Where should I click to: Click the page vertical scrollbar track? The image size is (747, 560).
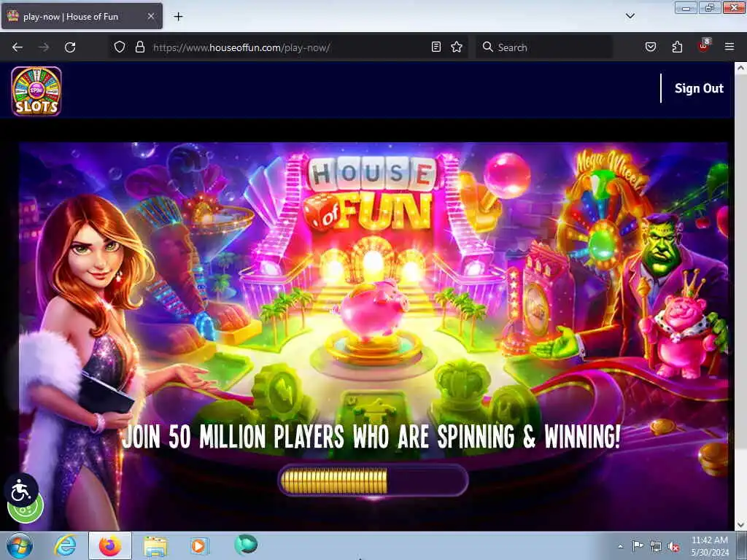click(x=740, y=295)
